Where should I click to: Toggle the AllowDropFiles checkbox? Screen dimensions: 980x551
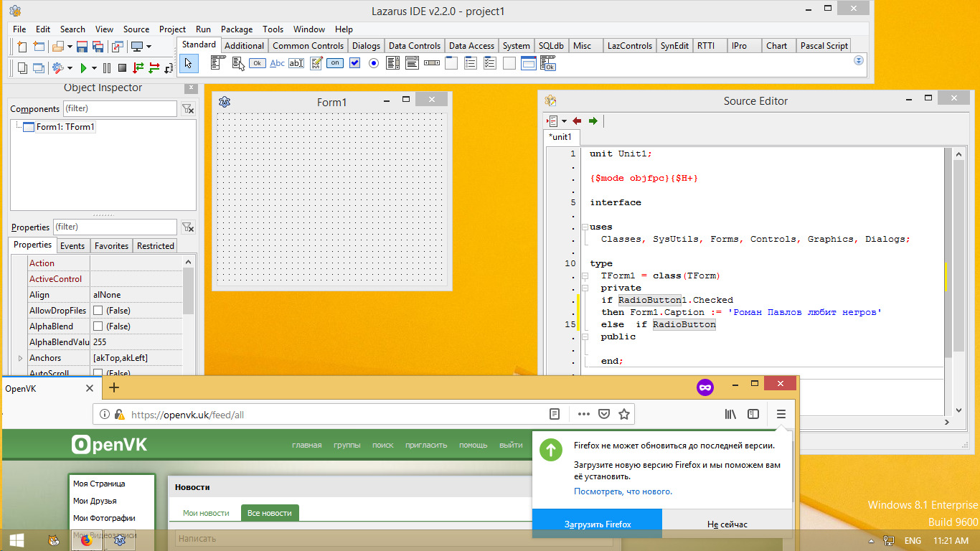coord(98,311)
